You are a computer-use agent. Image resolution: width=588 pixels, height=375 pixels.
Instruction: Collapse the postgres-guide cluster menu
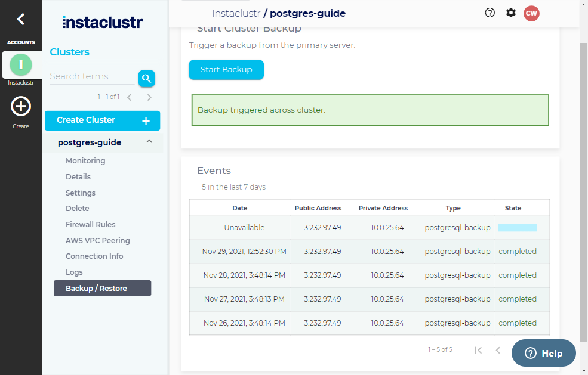click(149, 141)
